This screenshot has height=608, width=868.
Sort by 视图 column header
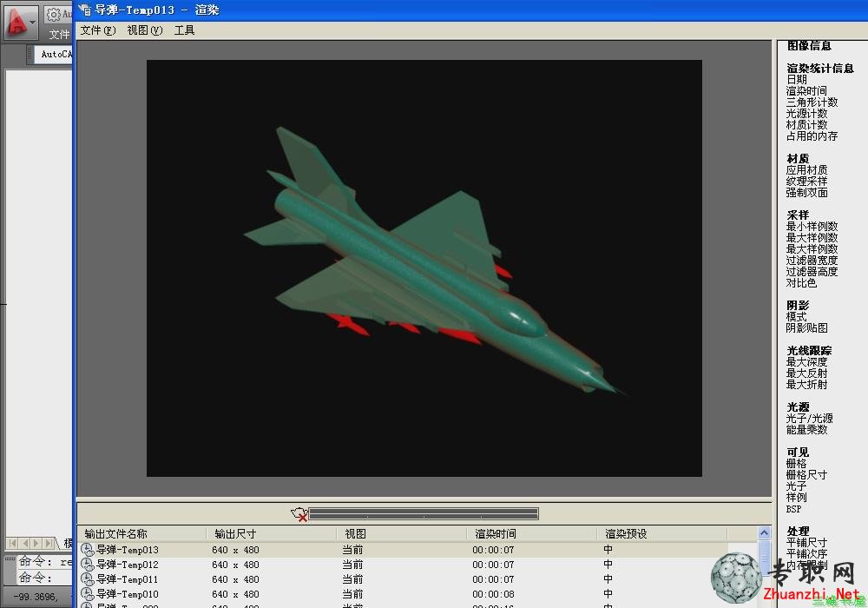click(x=401, y=534)
